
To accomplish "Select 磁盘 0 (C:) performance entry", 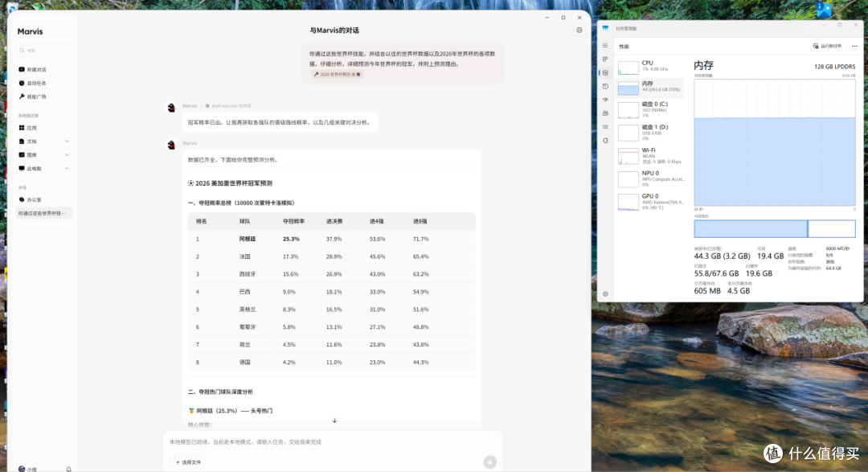I will pyautogui.click(x=650, y=109).
